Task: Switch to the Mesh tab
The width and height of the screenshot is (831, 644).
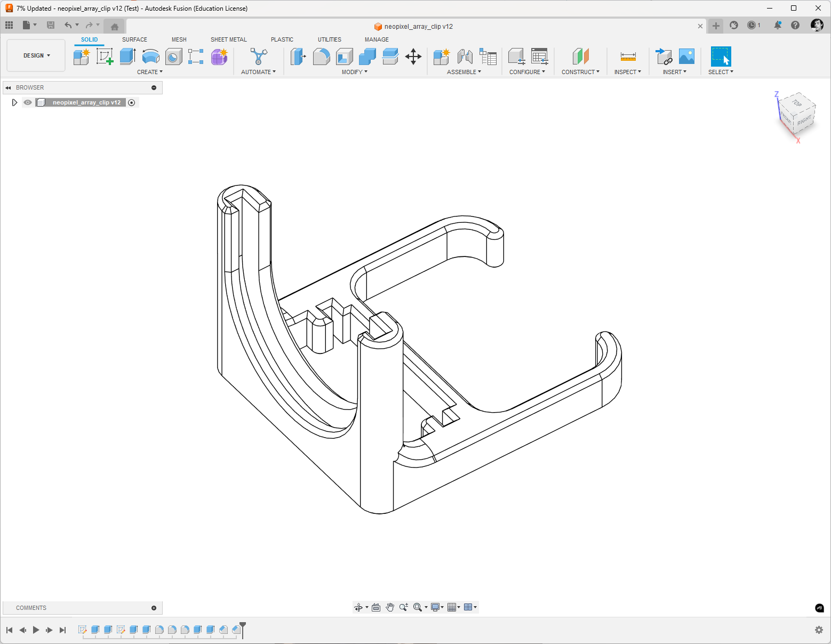Action: tap(179, 39)
